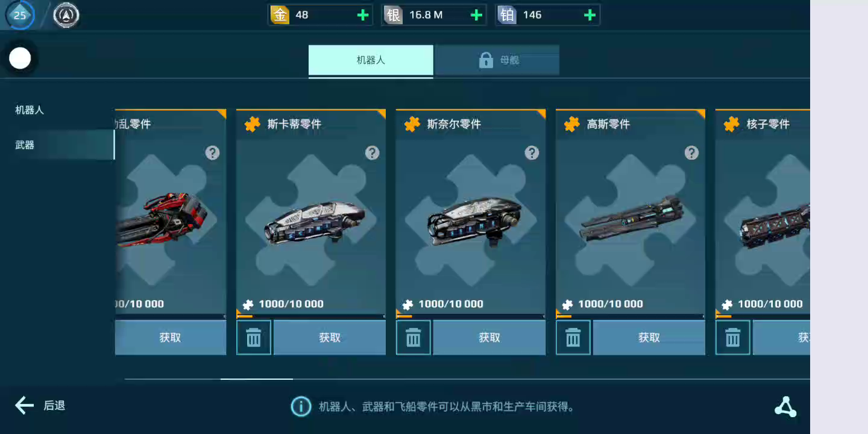Open the network share icon bottom right
The height and width of the screenshot is (434, 868).
785,407
